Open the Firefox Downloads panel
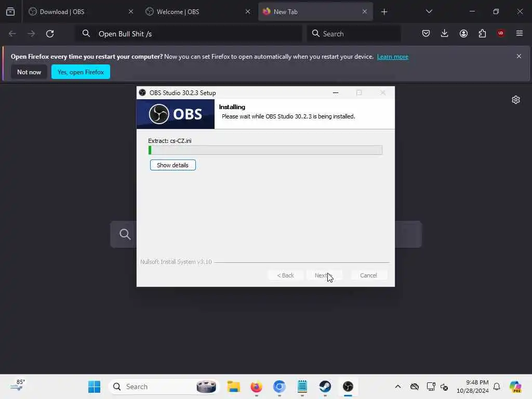Image resolution: width=532 pixels, height=399 pixels. tap(445, 34)
